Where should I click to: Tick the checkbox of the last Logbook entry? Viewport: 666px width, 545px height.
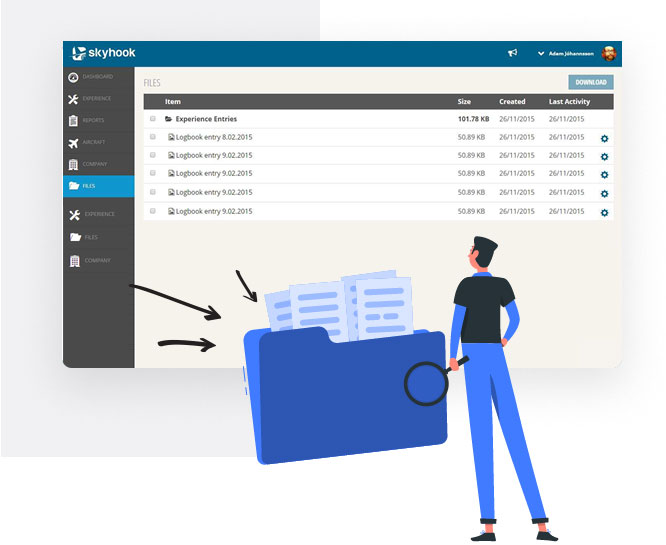(x=153, y=211)
